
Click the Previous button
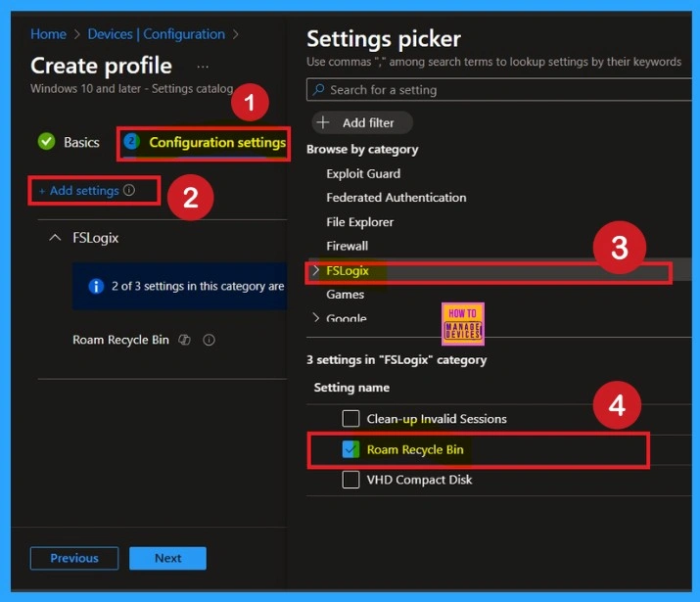[x=74, y=558]
